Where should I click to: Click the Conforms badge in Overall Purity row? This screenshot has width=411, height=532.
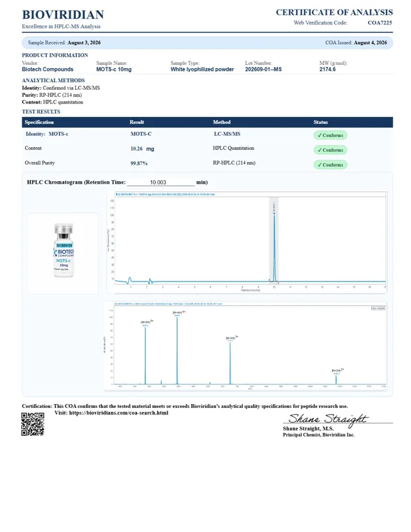pyautogui.click(x=330, y=165)
